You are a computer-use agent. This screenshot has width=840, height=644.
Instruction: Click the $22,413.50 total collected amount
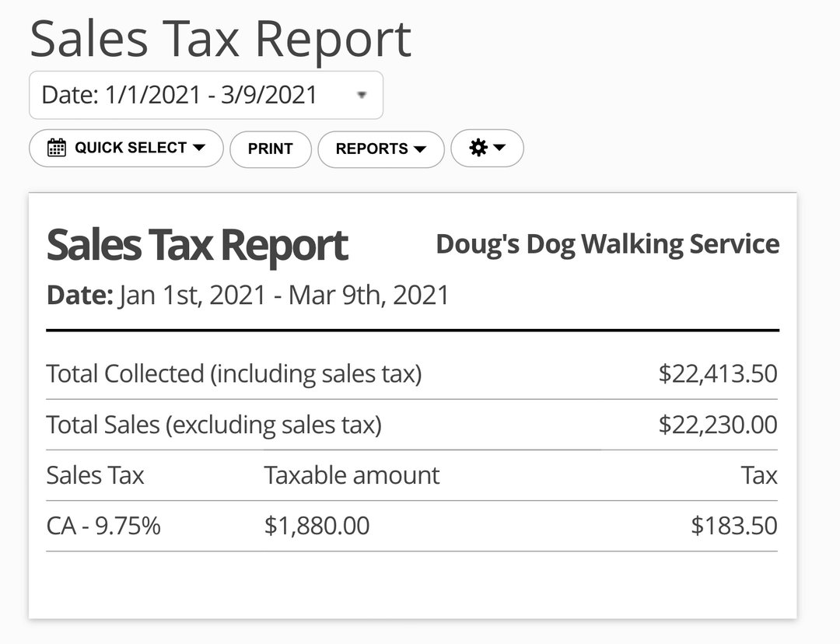point(717,374)
